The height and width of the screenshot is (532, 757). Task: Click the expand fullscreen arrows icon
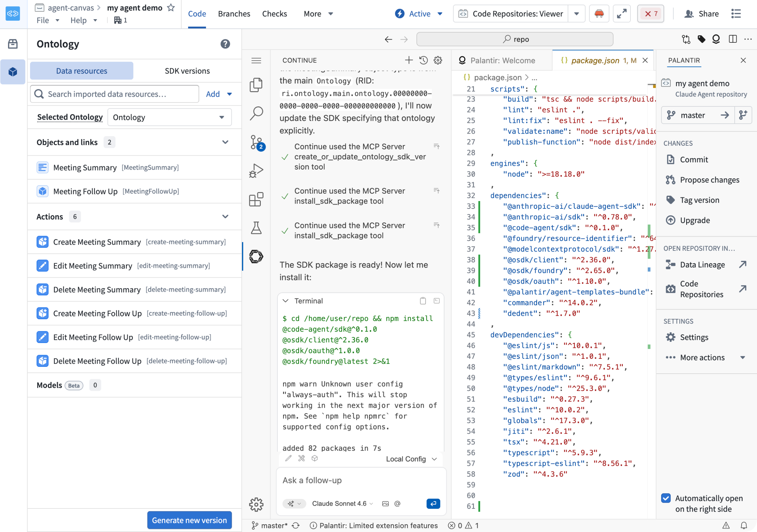click(x=622, y=14)
